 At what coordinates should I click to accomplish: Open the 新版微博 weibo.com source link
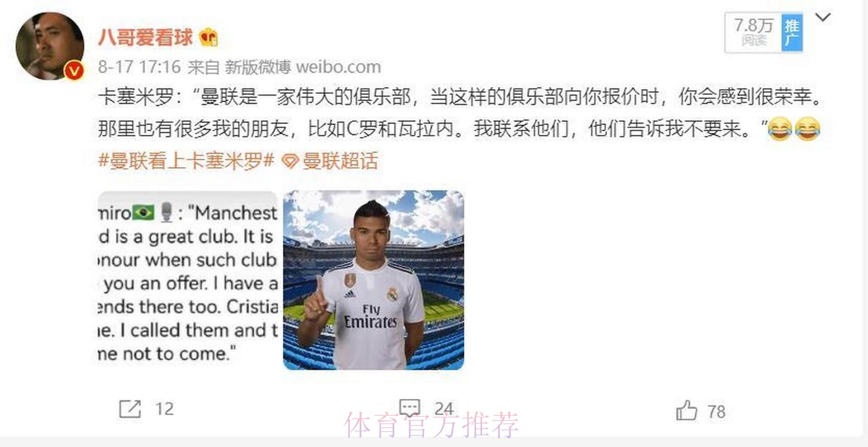(x=303, y=68)
